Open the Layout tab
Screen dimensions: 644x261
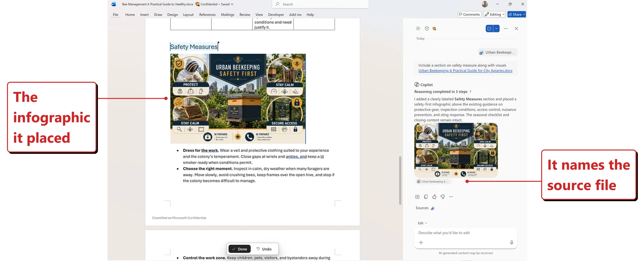[x=188, y=14]
